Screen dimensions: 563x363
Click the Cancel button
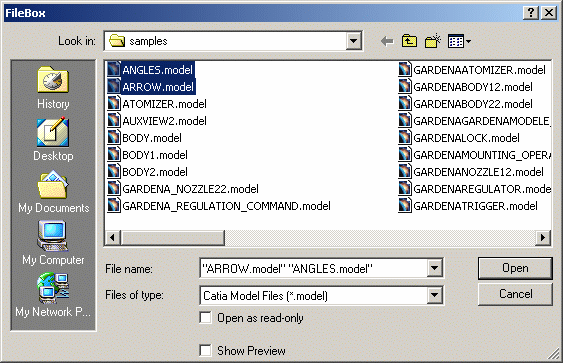click(x=515, y=294)
